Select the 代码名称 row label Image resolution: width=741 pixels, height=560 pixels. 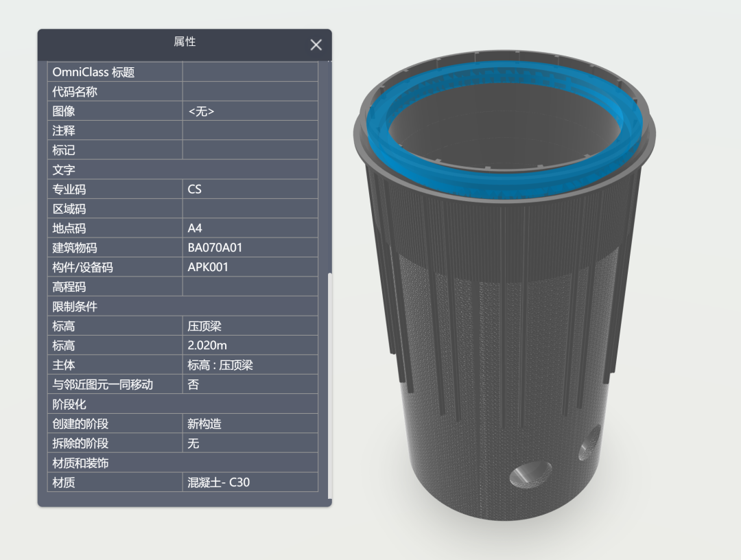(x=75, y=92)
